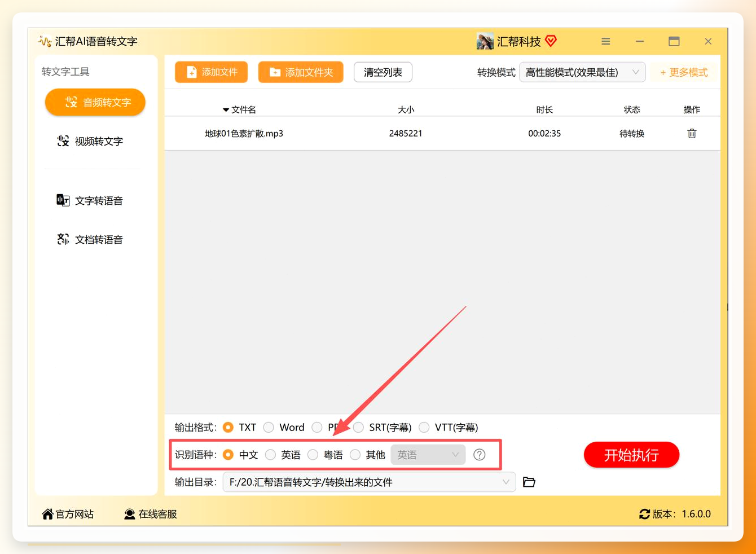Switch to 视频转文字 tool

click(90, 141)
